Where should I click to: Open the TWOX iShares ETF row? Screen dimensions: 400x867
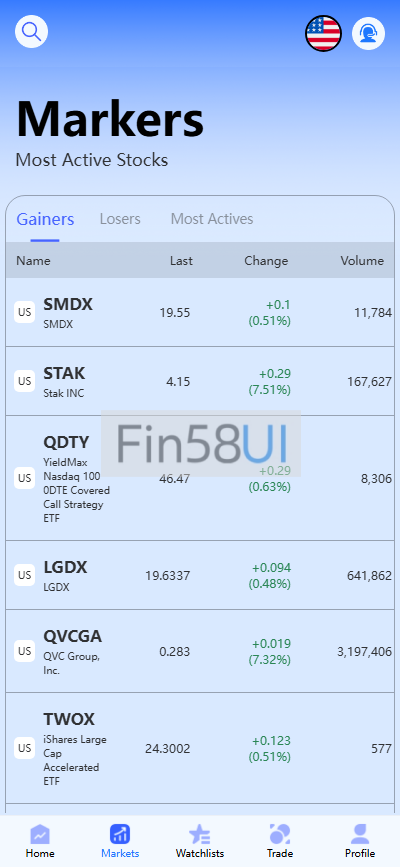[x=200, y=748]
